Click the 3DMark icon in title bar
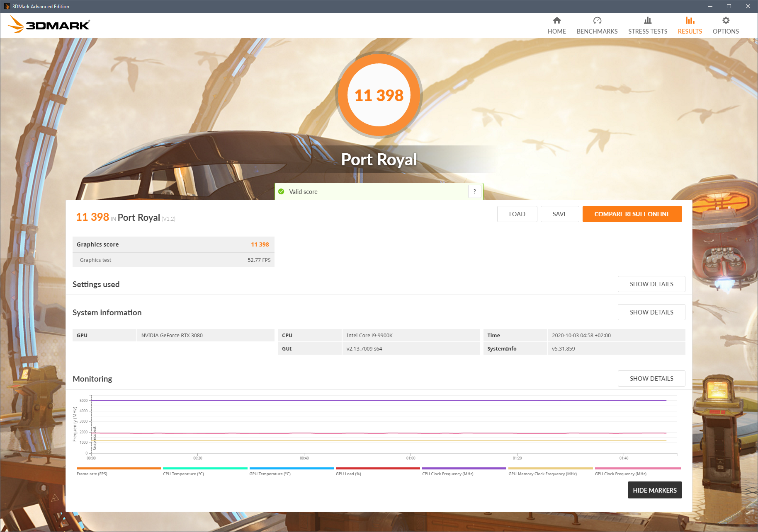Screen dimensions: 758x532 (x=6, y=6)
